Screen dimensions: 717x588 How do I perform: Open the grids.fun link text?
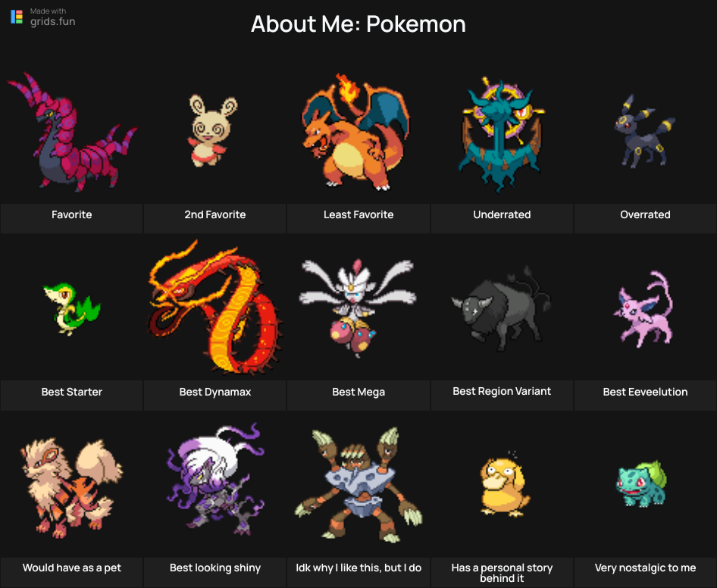(x=52, y=21)
